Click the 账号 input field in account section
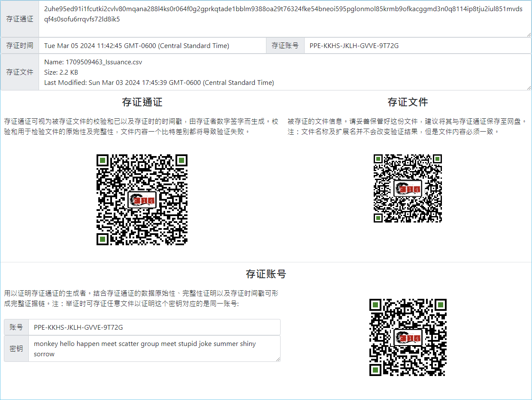Viewport: 532px width, 400px height. coord(154,328)
